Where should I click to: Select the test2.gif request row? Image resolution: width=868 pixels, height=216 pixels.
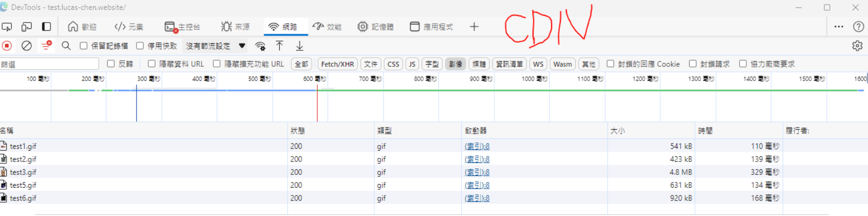[434, 159]
